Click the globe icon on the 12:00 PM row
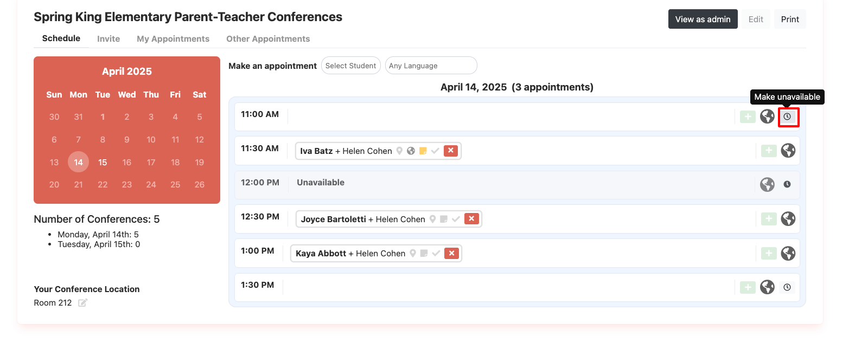868x349 pixels. pyautogui.click(x=767, y=185)
